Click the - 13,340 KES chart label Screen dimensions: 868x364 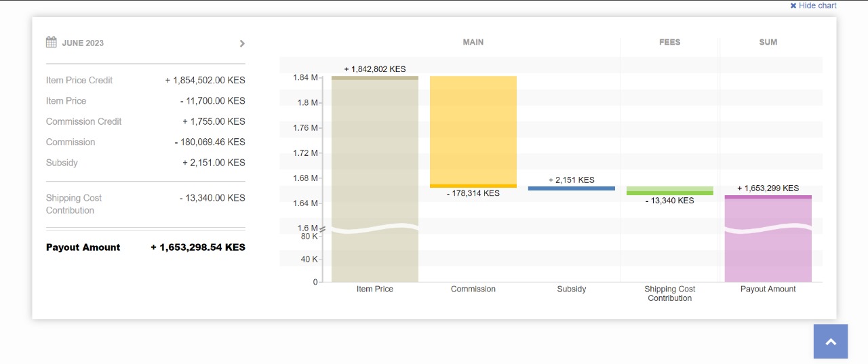coord(670,201)
